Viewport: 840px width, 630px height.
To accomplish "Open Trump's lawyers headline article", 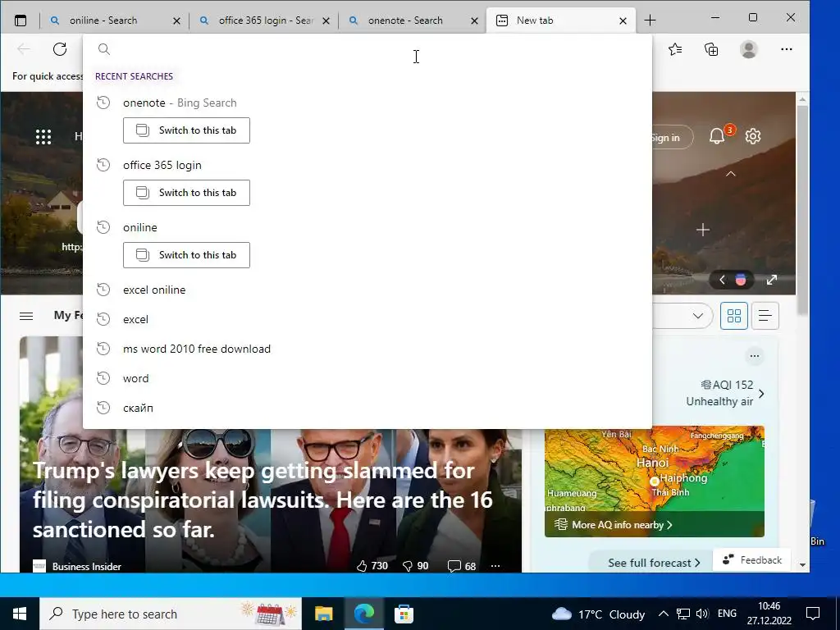I will (x=262, y=500).
